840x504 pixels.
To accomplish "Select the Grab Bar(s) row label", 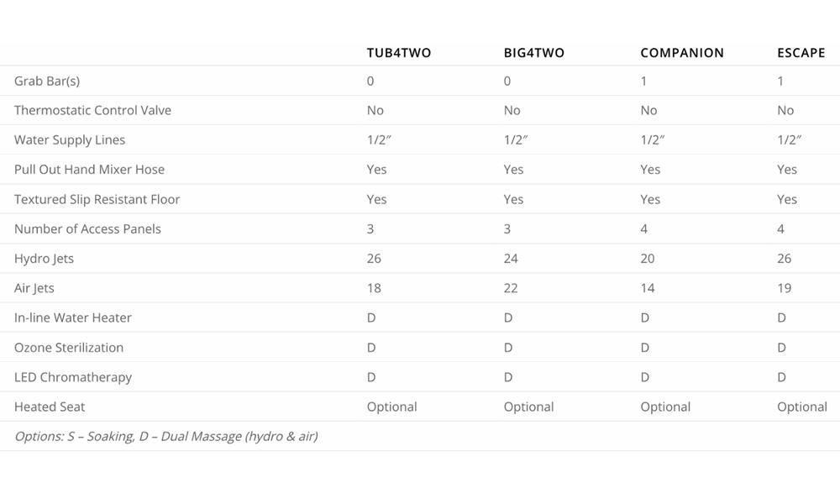I will pos(47,81).
